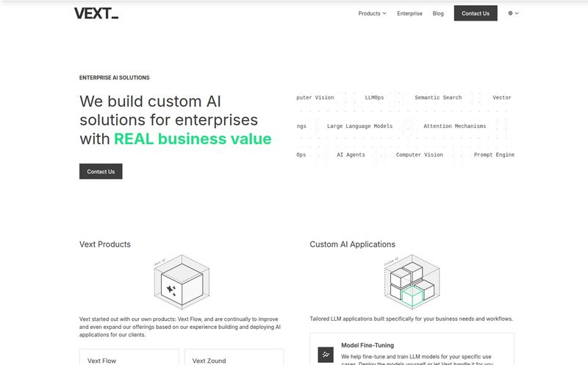Go to the Enterprise page
Viewport: 588px width, 365px height.
tap(409, 13)
